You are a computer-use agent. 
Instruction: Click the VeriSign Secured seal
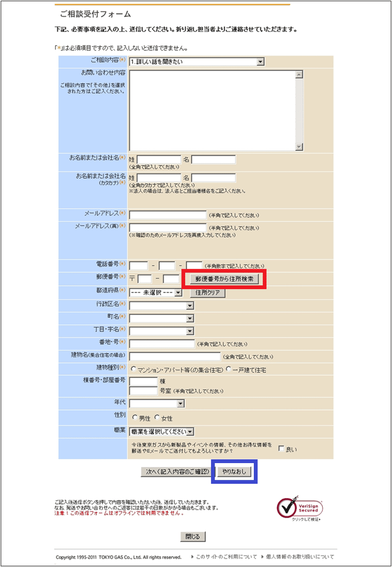pos(300,509)
